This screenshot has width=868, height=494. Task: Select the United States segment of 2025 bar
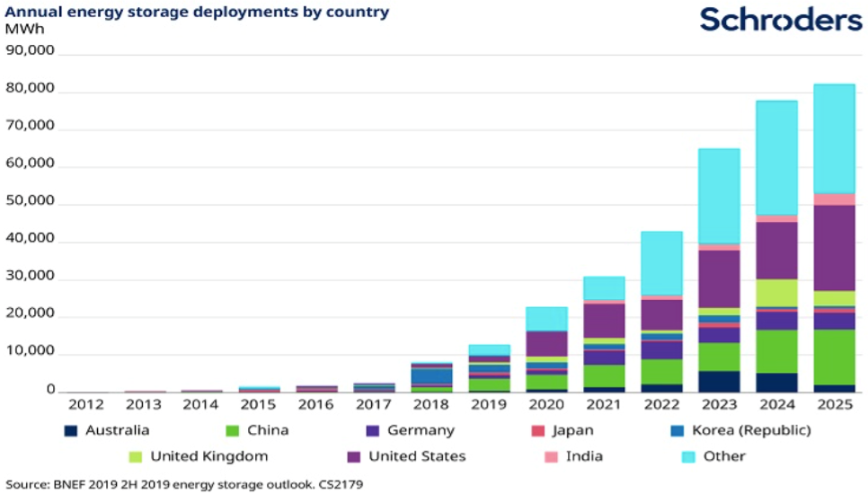tap(834, 248)
